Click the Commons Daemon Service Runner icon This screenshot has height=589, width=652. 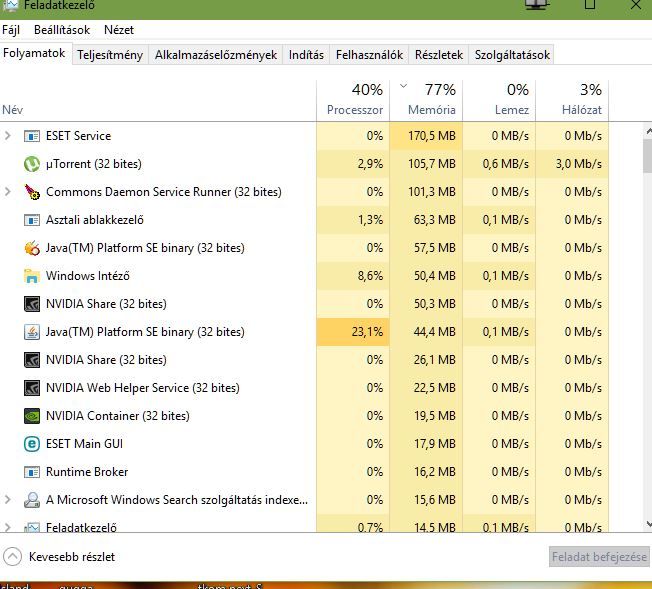click(32, 192)
